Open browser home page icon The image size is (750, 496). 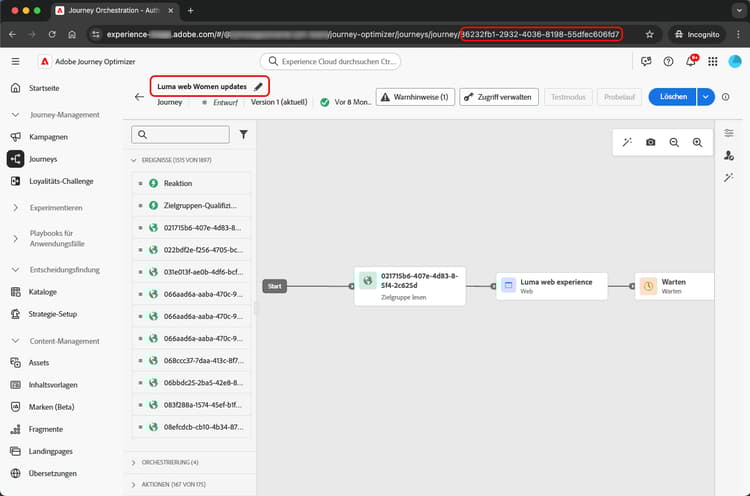72,34
